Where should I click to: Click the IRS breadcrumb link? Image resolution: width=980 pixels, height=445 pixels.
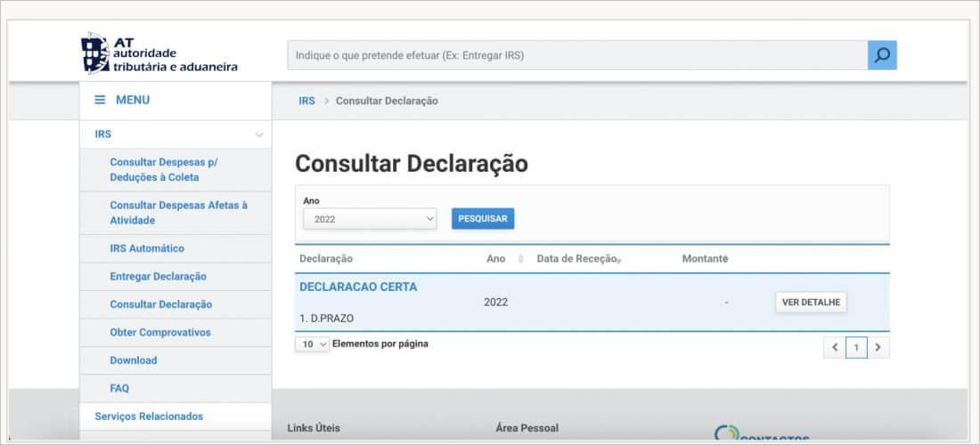click(306, 101)
